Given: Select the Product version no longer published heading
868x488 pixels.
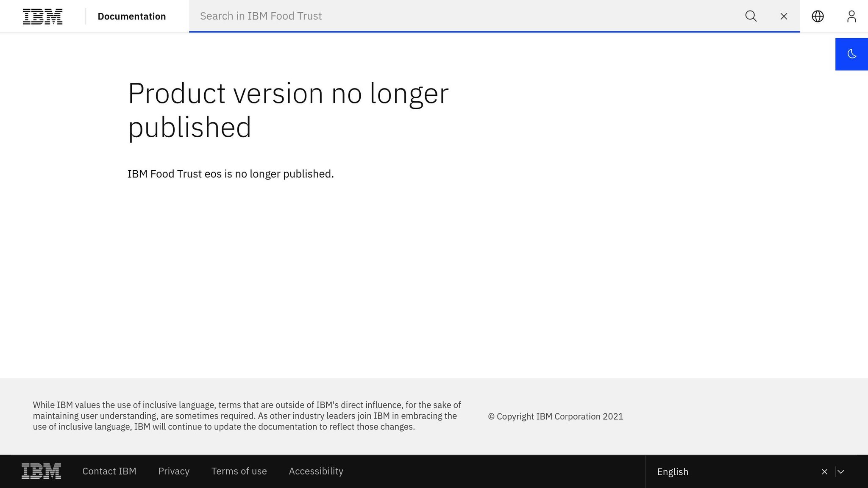Looking at the screenshot, I should tap(288, 110).
